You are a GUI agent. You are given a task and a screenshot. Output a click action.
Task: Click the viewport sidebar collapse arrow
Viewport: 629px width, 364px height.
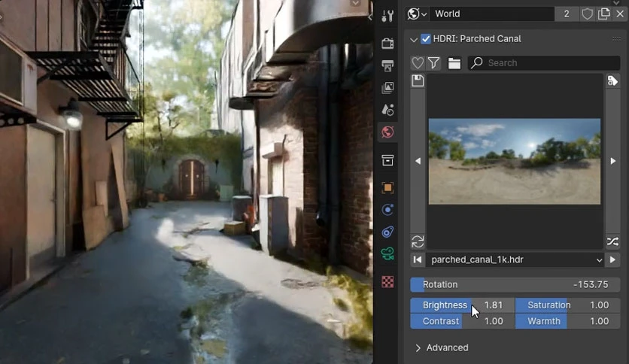(370, 17)
